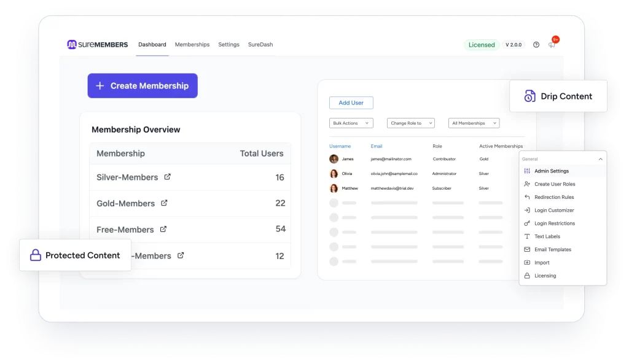Click Matthew's avatar picture
Viewport: 629px width, 364px height.
tap(334, 188)
